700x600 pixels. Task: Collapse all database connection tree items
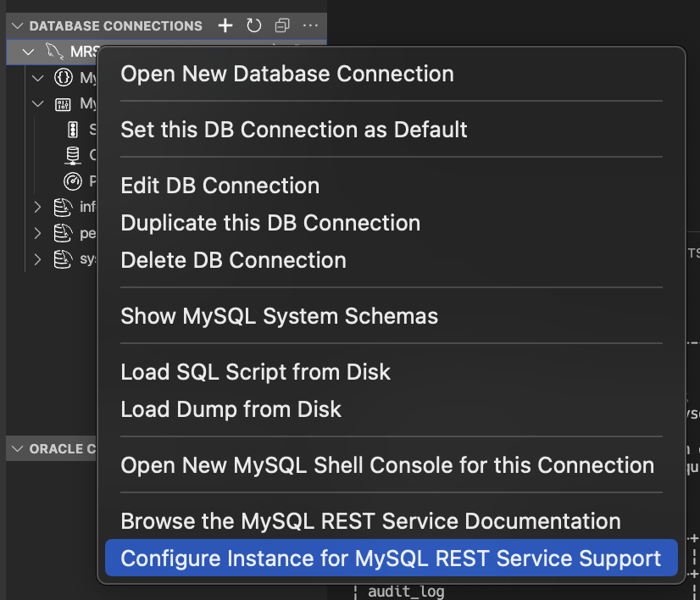(x=282, y=26)
